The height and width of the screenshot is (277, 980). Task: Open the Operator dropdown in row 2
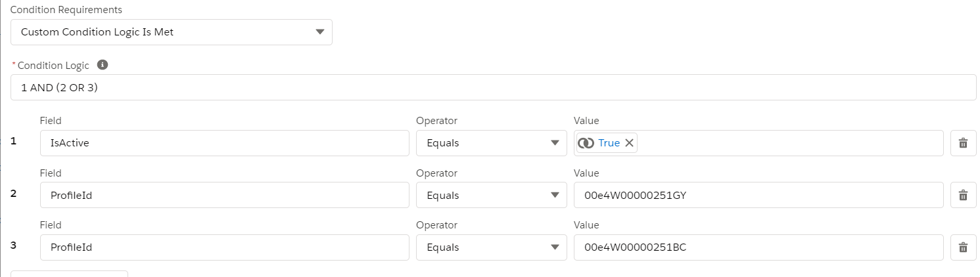[x=491, y=195]
